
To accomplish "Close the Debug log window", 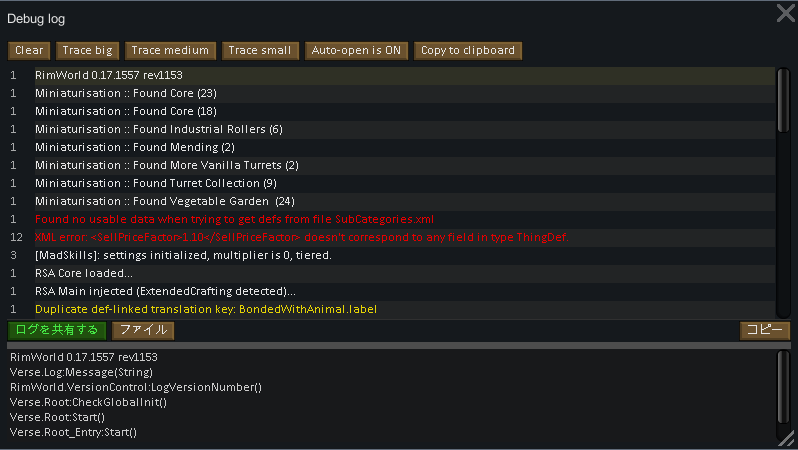I will click(785, 13).
